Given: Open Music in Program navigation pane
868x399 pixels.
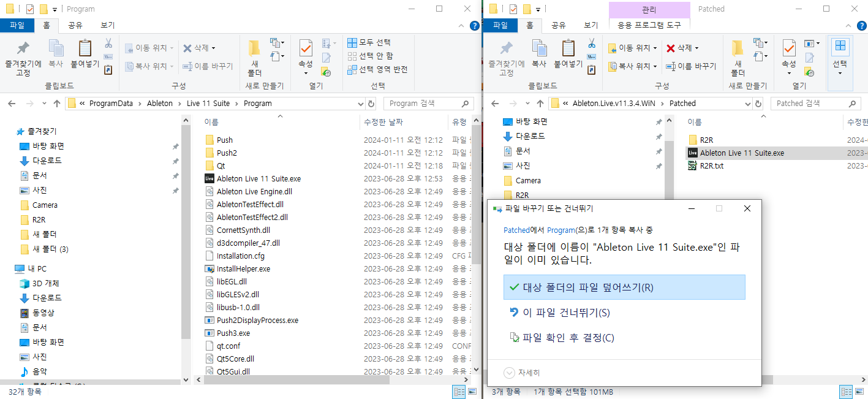Looking at the screenshot, I should coord(39,371).
